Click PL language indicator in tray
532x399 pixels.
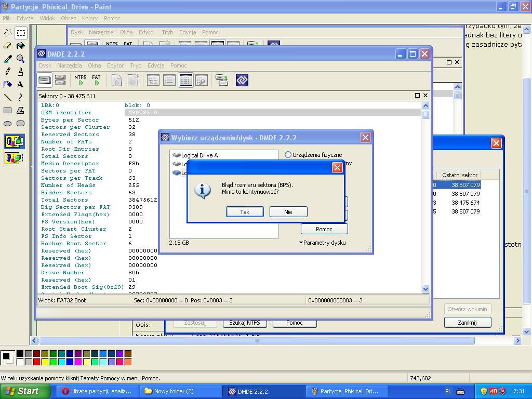tap(448, 391)
